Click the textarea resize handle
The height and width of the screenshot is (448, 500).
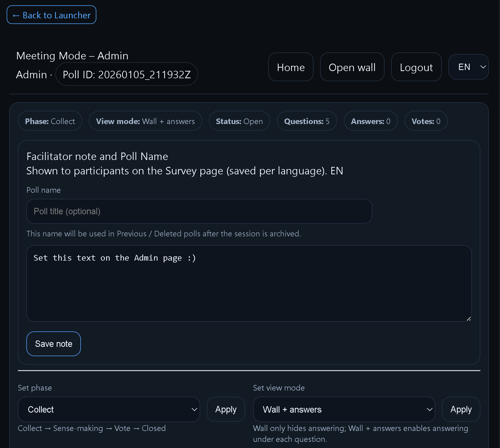pyautogui.click(x=469, y=319)
